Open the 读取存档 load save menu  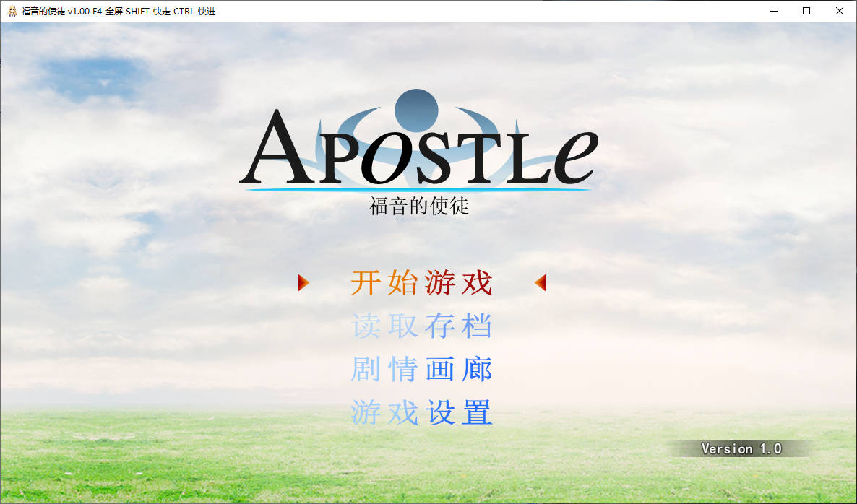coord(421,326)
